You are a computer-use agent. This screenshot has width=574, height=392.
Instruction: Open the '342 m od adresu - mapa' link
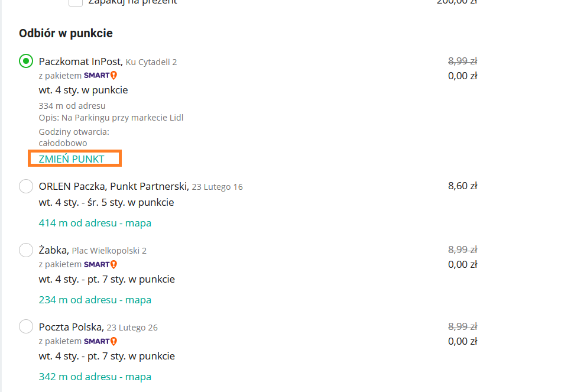(95, 377)
